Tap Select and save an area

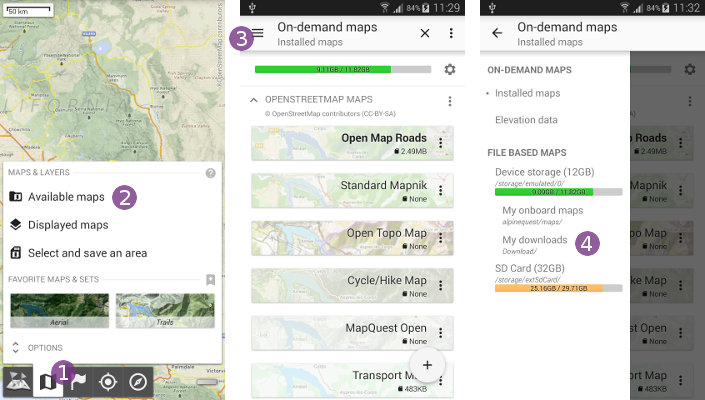(x=87, y=253)
